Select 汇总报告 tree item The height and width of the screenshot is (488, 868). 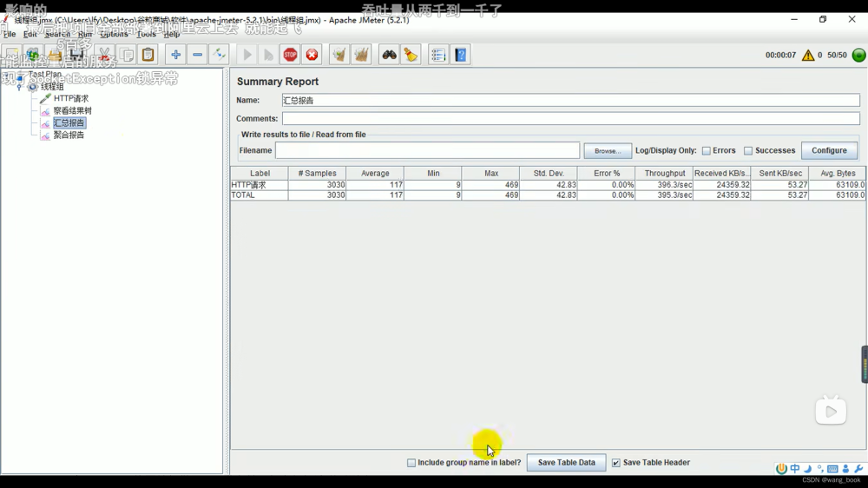point(69,123)
